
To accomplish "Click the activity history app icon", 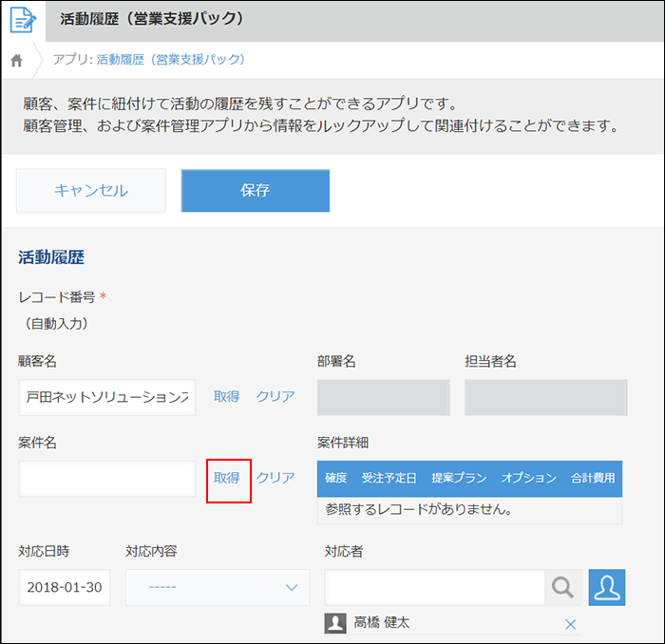I will (x=23, y=20).
